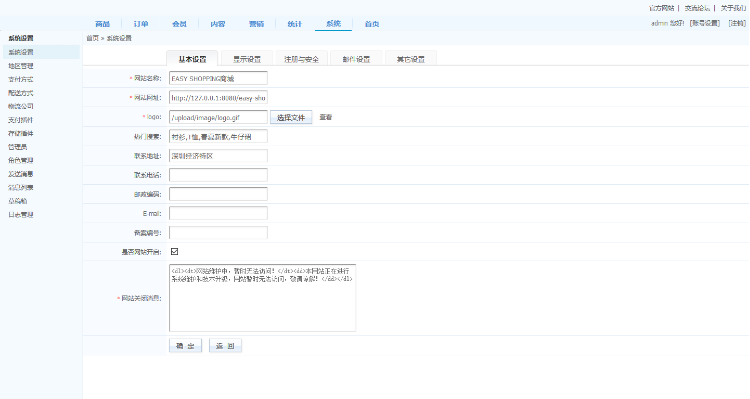The image size is (750, 399).
Task: Open the 交流论坛 link
Action: click(697, 8)
